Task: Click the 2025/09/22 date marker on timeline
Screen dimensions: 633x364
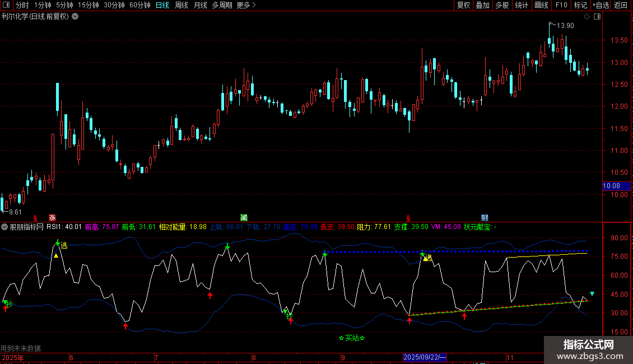Action: tap(425, 357)
